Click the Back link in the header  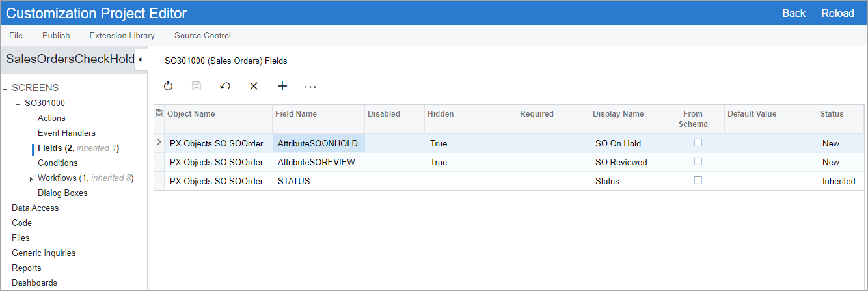[x=793, y=13]
